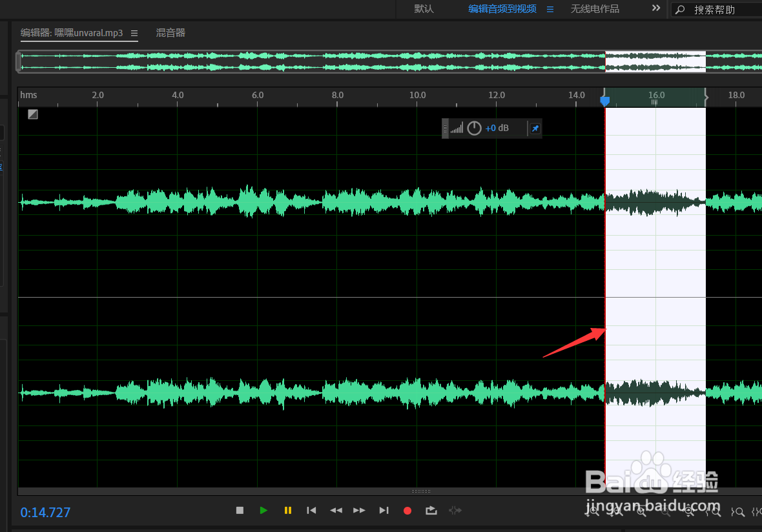762x532 pixels.
Task: Expand the workspace overflow chevrons
Action: [x=656, y=8]
